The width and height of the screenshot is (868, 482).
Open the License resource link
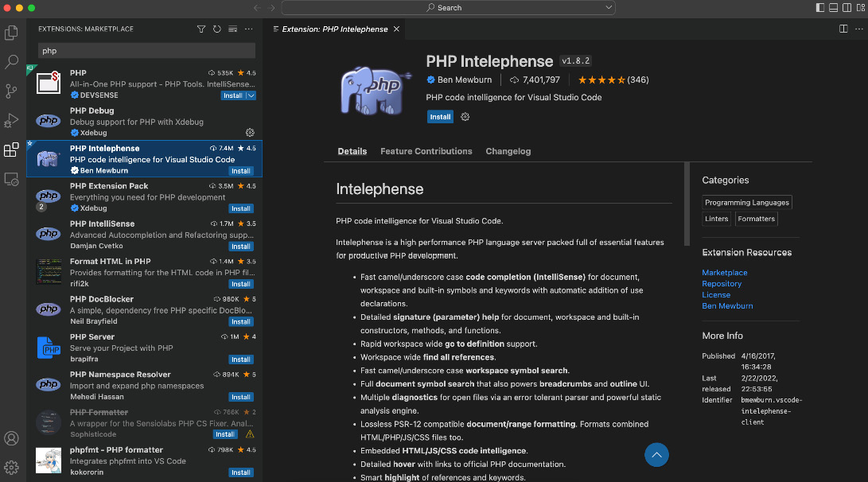tap(716, 294)
